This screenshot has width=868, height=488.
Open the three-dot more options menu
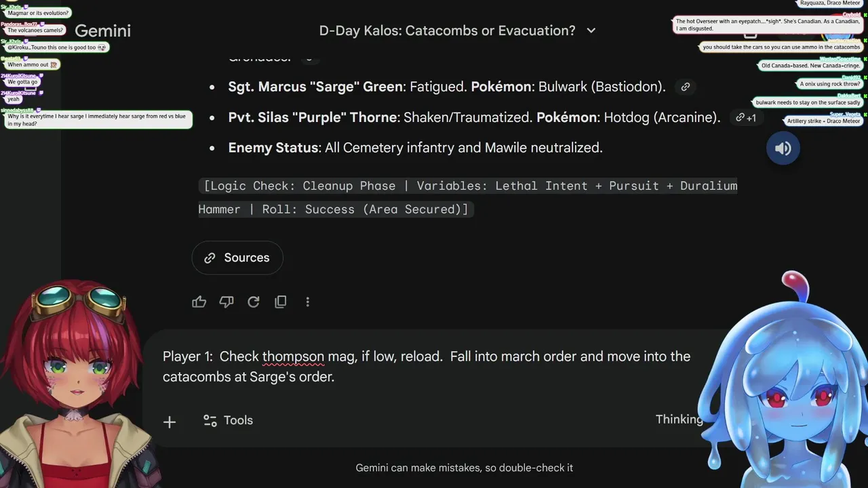click(308, 302)
